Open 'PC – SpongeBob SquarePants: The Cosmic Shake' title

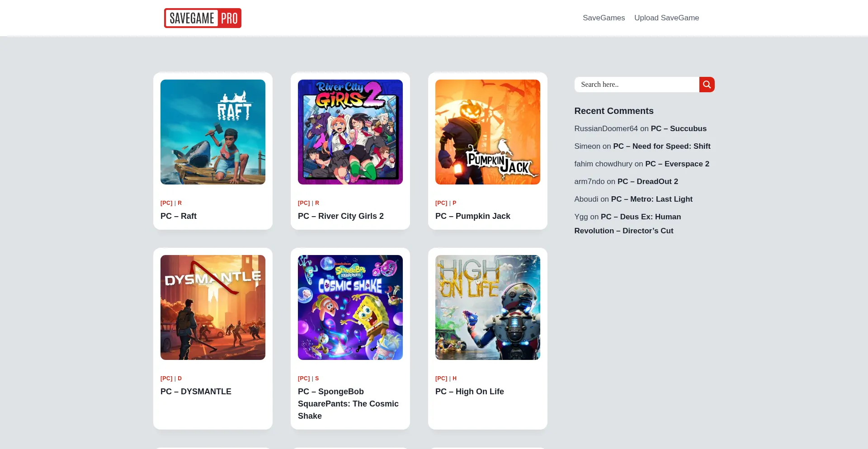[x=348, y=404]
